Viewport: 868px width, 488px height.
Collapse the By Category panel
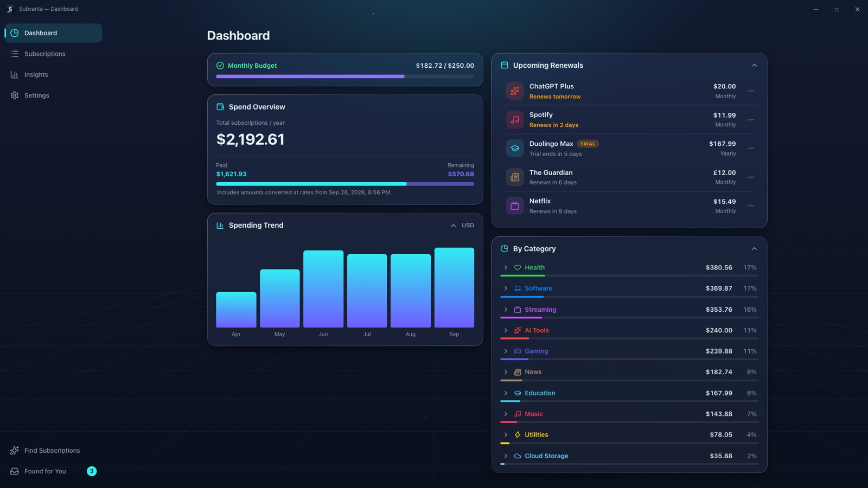(754, 248)
